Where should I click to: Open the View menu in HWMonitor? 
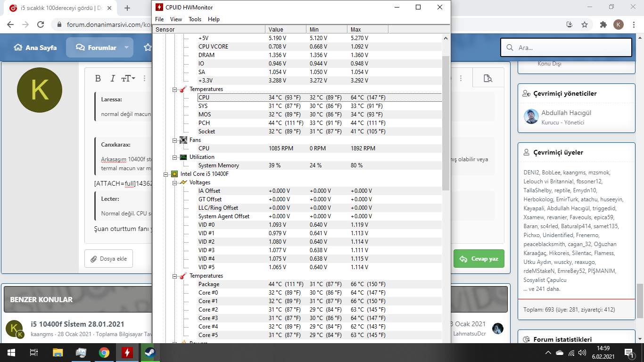(176, 19)
